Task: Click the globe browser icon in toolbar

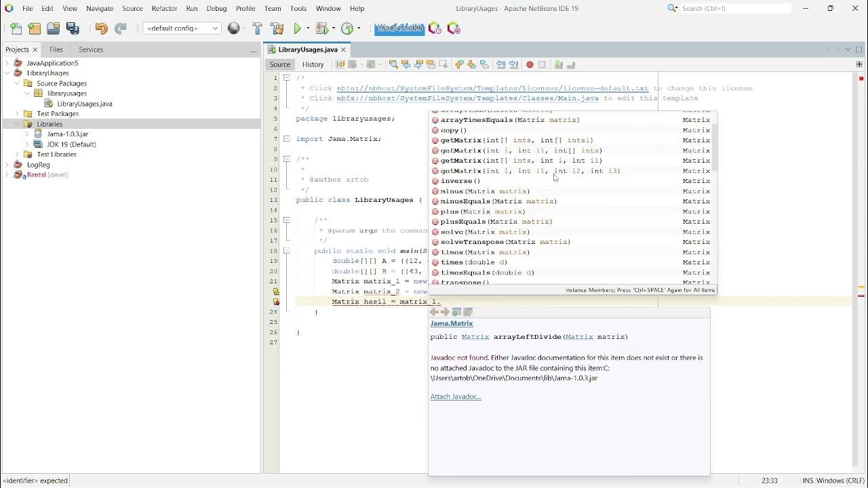Action: [234, 28]
